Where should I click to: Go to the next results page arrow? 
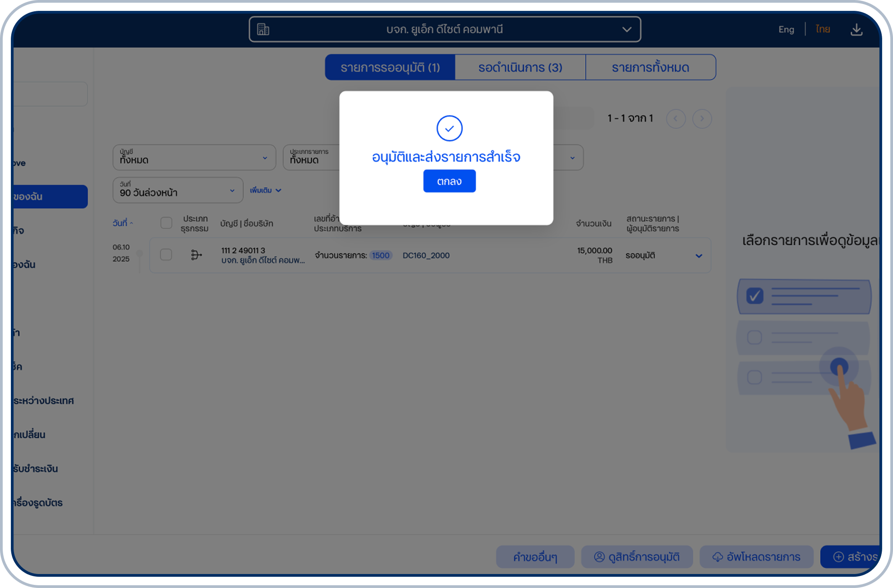[702, 119]
